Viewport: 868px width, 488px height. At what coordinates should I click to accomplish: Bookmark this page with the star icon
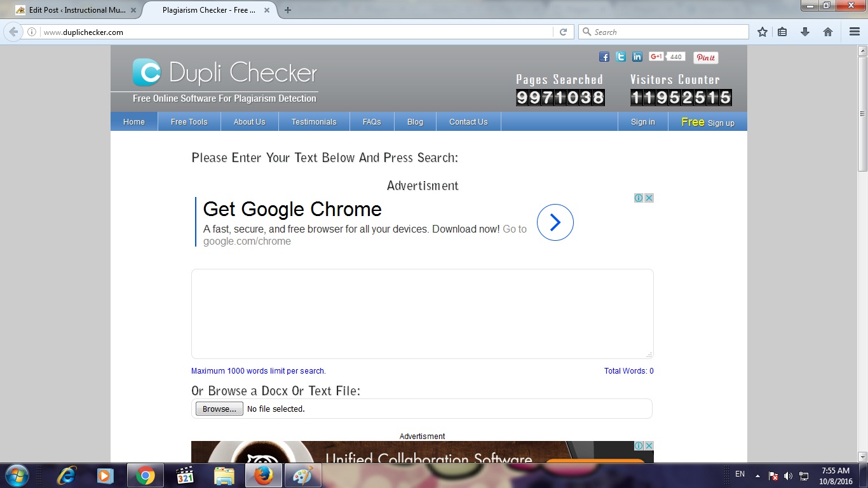(x=763, y=32)
